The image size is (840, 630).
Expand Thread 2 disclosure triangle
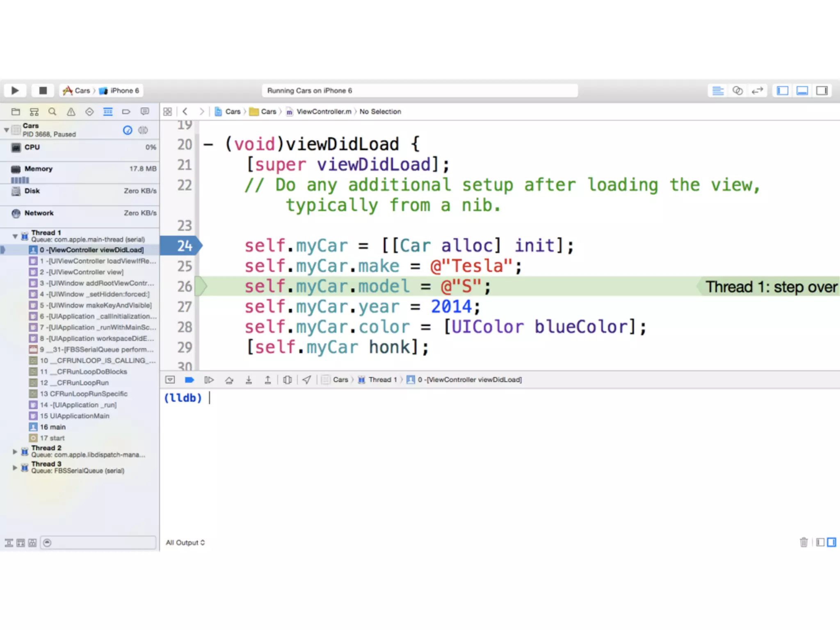15,451
